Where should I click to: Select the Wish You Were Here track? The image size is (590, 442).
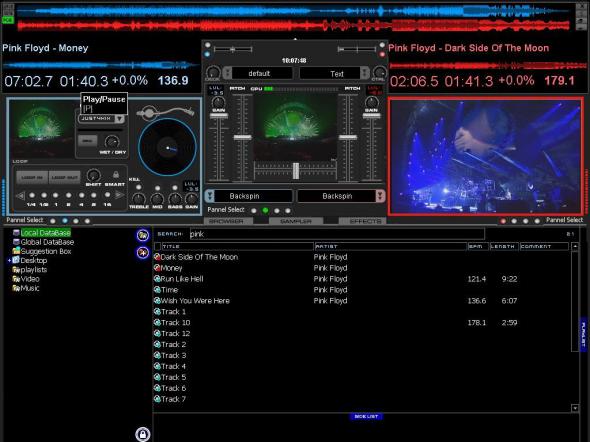tap(195, 301)
